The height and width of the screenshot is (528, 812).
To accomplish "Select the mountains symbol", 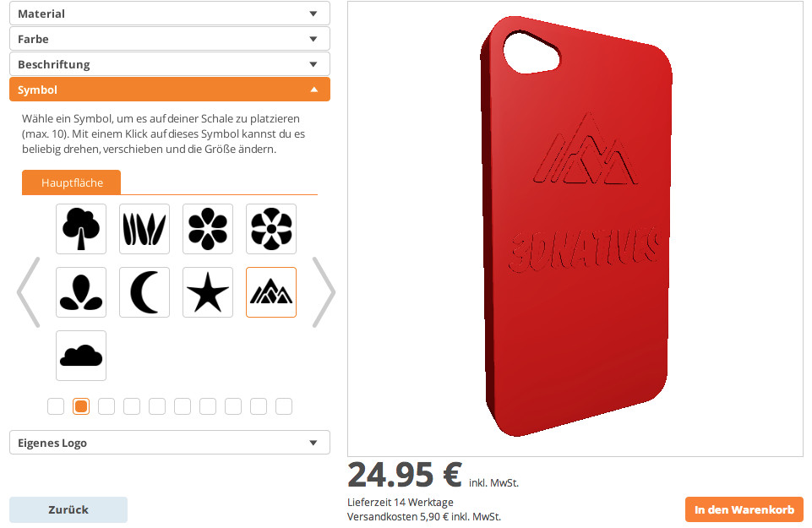I will pyautogui.click(x=271, y=292).
